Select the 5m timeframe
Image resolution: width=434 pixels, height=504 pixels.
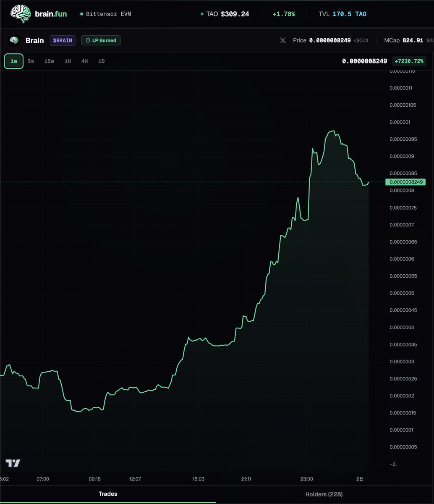[31, 61]
